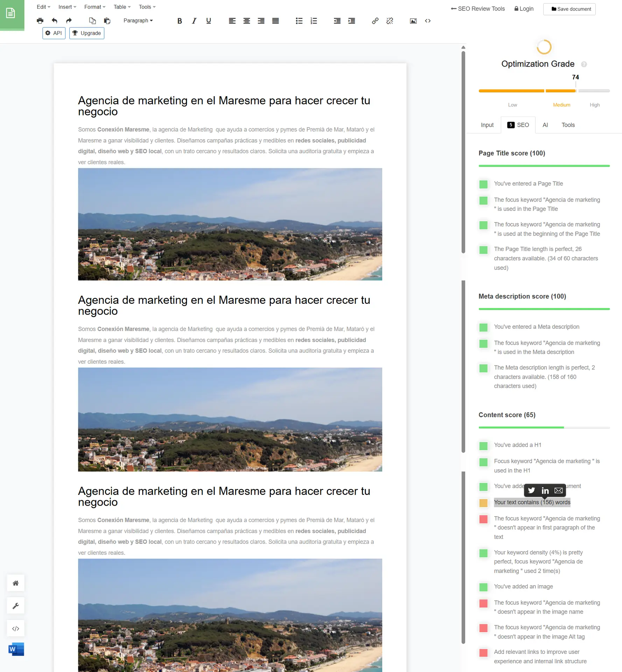Switch to the Input tab
Image resolution: width=622 pixels, height=672 pixels.
tap(487, 125)
